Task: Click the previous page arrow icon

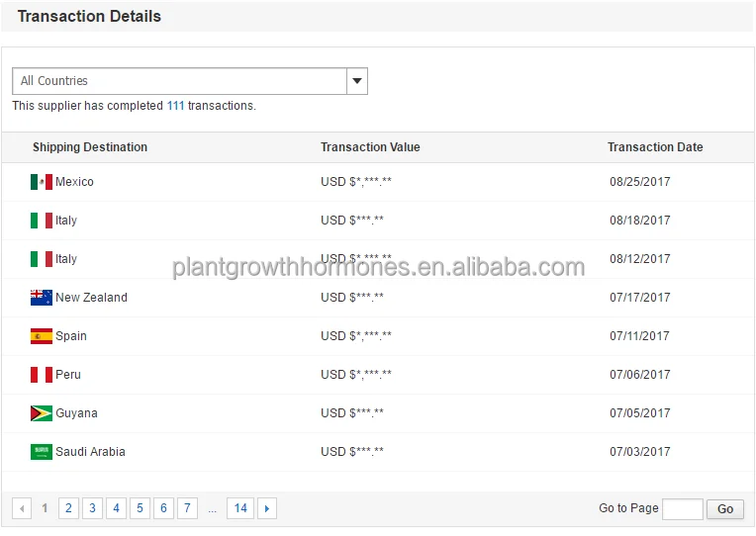Action: (22, 508)
